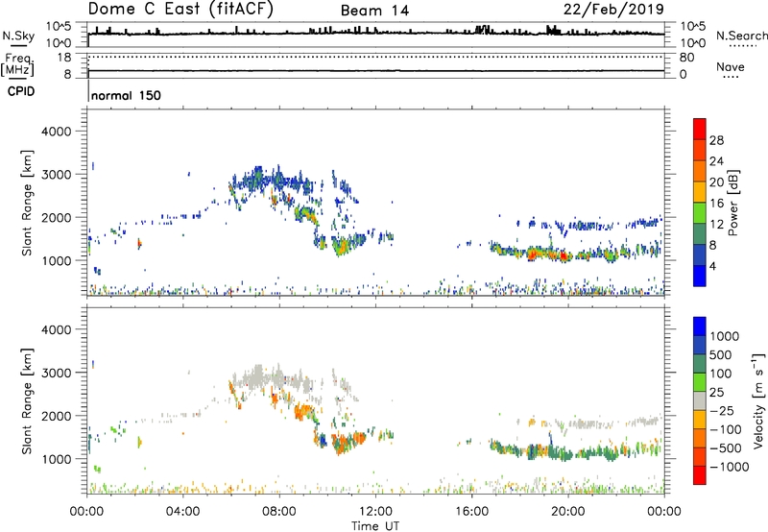The width and height of the screenshot is (768, 532).
Task: Click the 'Beam 14' label
Action: (374, 11)
